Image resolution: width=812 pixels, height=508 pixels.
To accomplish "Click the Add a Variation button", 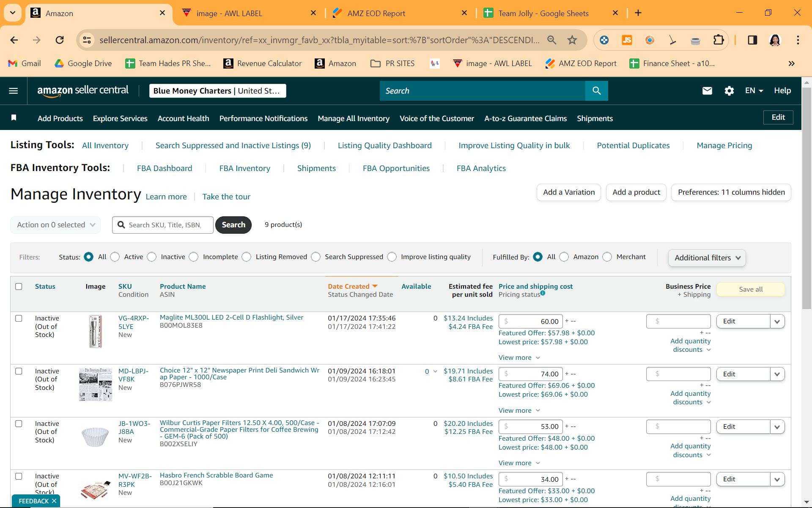I will pos(569,192).
